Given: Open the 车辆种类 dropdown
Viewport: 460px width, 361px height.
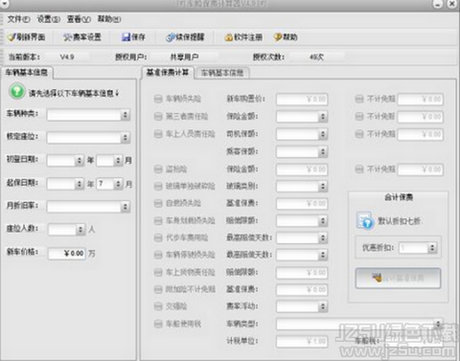Looking at the screenshot, I should click(x=88, y=115).
